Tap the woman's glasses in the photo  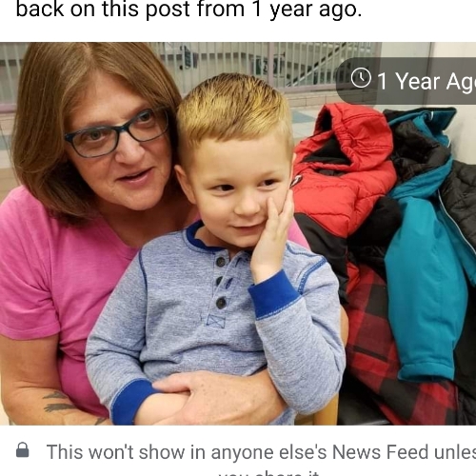click(x=117, y=132)
